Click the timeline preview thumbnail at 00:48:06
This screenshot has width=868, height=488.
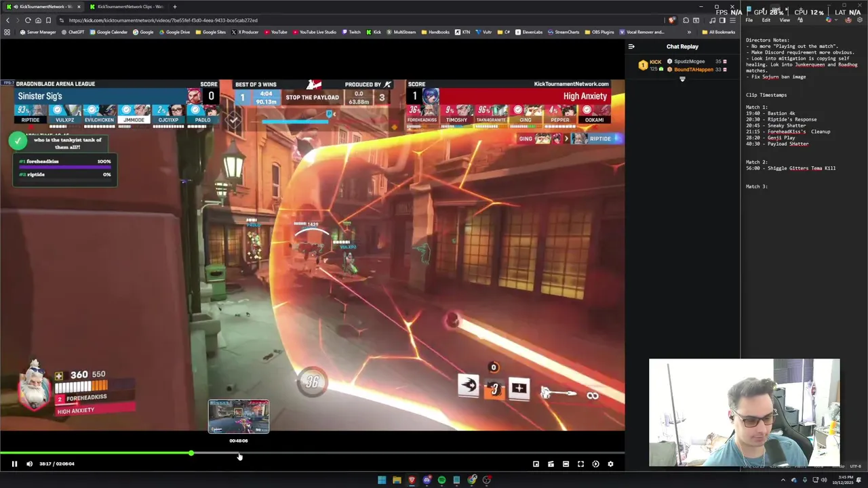tap(239, 416)
